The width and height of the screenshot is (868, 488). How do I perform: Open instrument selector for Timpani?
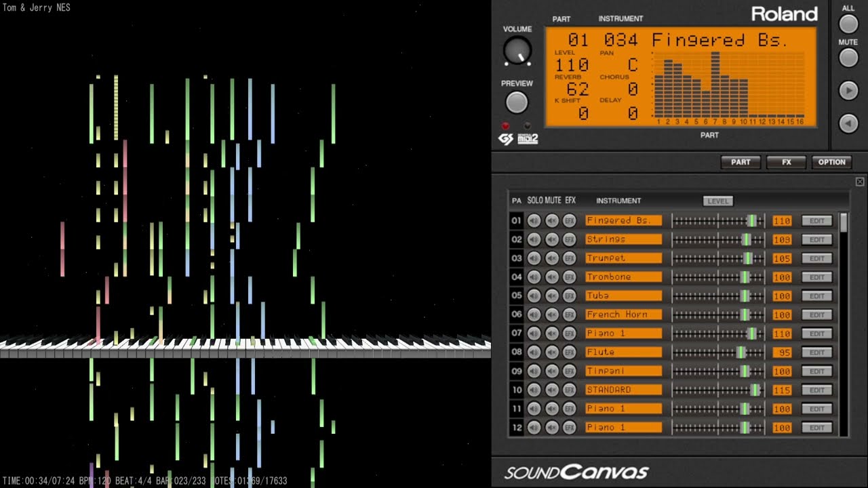623,371
